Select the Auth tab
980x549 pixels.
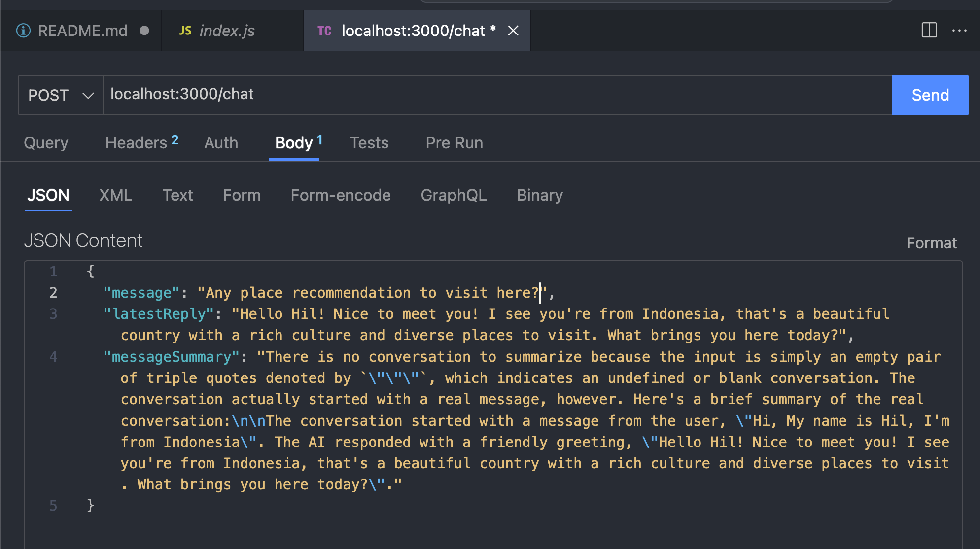pos(221,143)
